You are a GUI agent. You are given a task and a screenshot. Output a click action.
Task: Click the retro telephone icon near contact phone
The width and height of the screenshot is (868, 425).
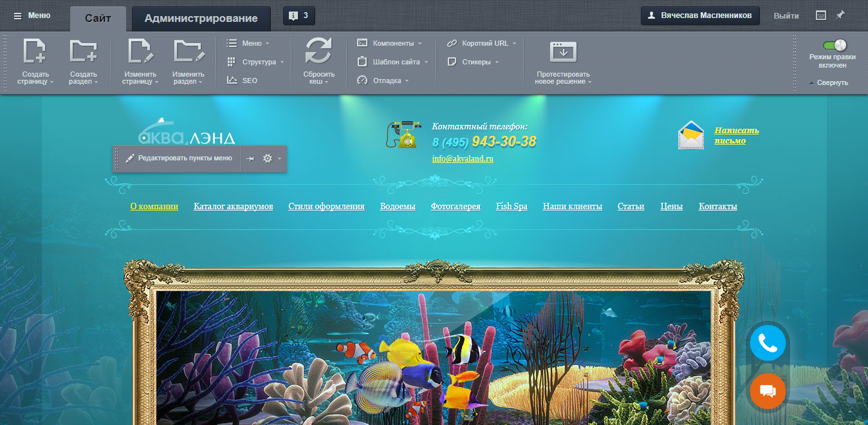[x=403, y=134]
